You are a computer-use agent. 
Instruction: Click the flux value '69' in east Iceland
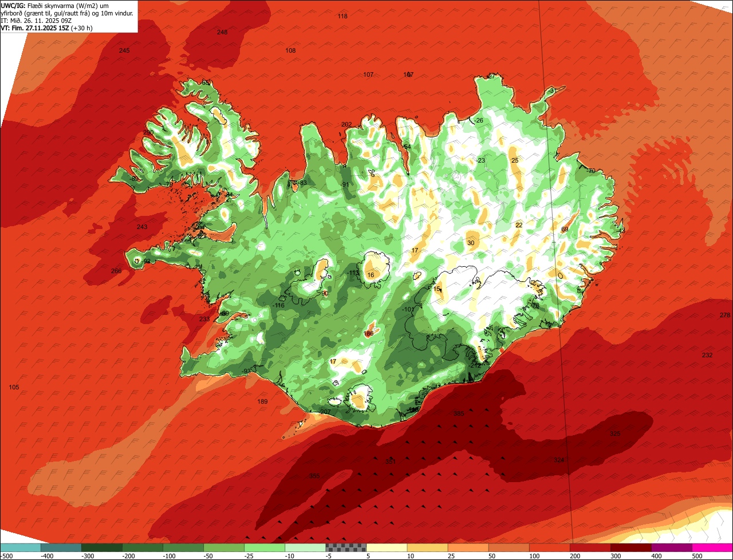pos(565,229)
